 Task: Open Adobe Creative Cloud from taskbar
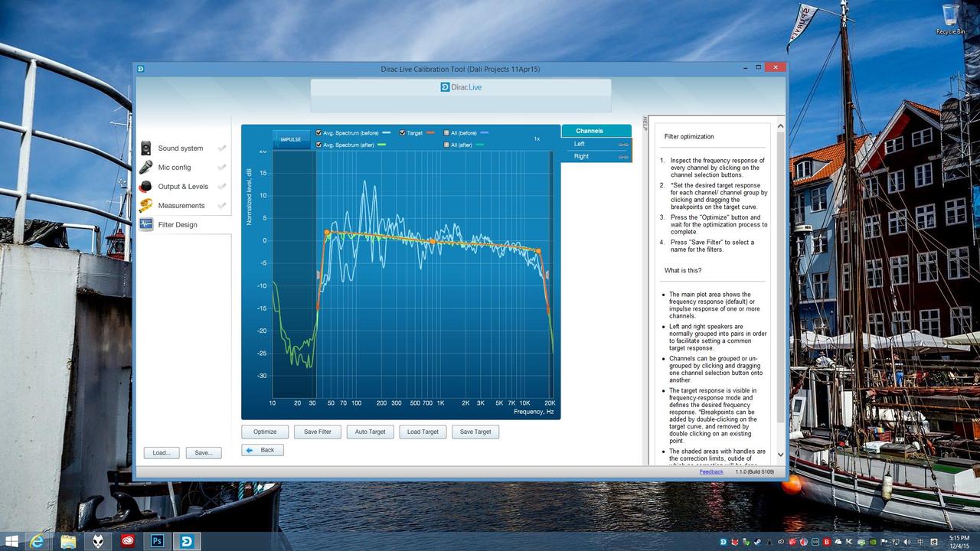click(128, 542)
